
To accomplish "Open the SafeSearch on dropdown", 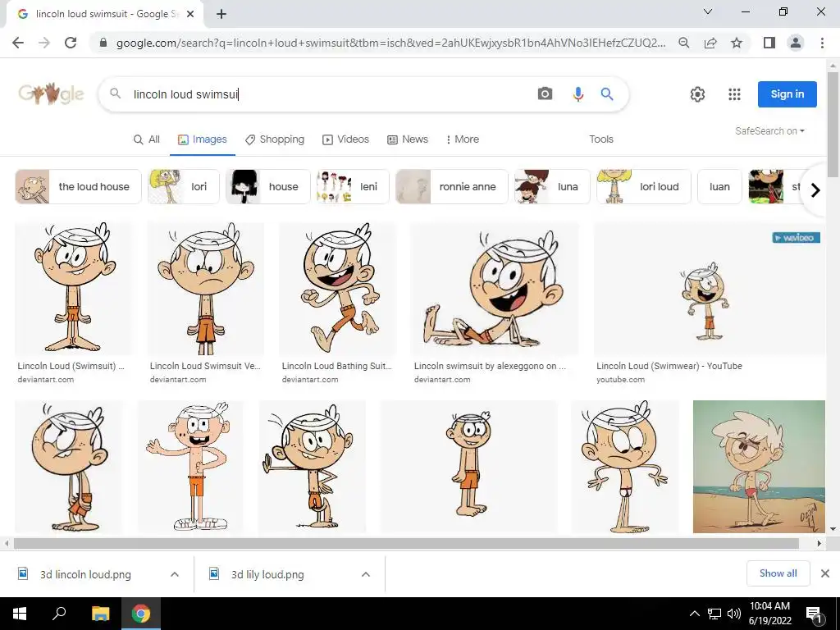I will 769,130.
